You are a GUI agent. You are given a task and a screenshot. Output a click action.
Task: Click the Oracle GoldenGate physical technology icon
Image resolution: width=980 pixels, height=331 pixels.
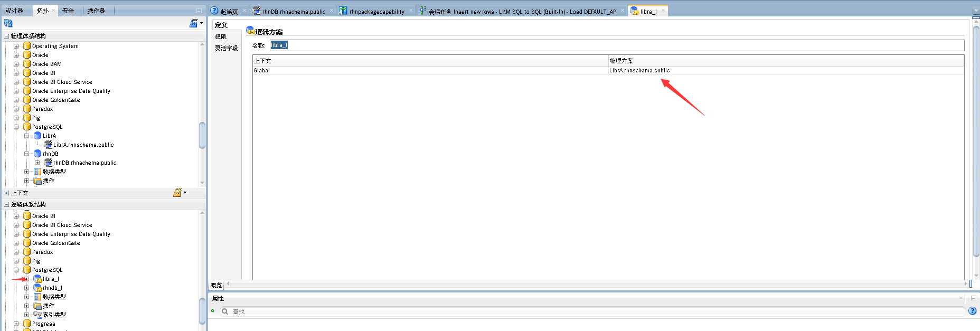(27, 100)
